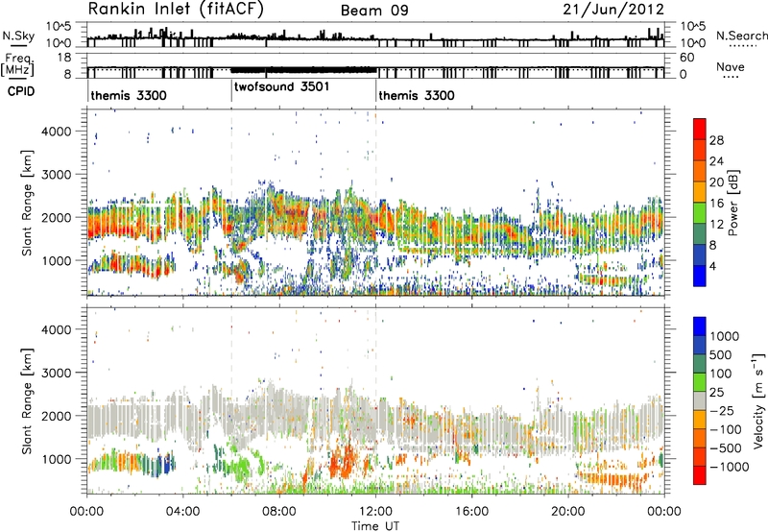Click the 'N.Sky' legend label
The width and height of the screenshot is (768, 532).
[x=18, y=36]
